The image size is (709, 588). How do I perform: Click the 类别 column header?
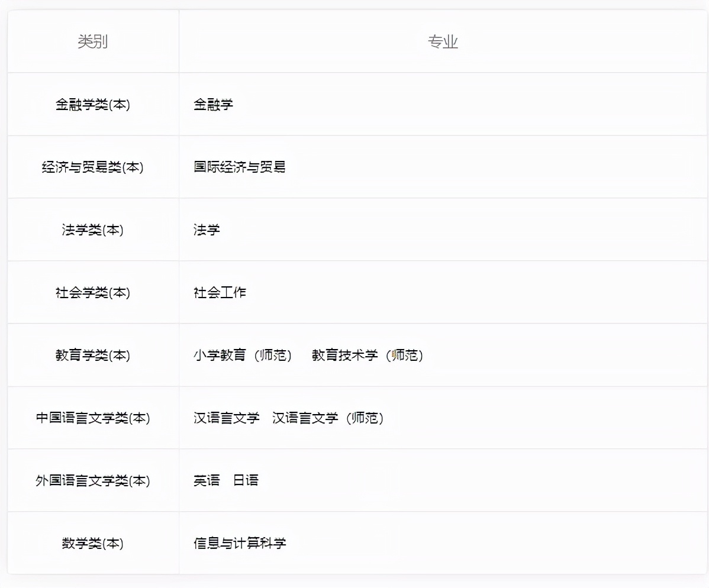(x=92, y=41)
